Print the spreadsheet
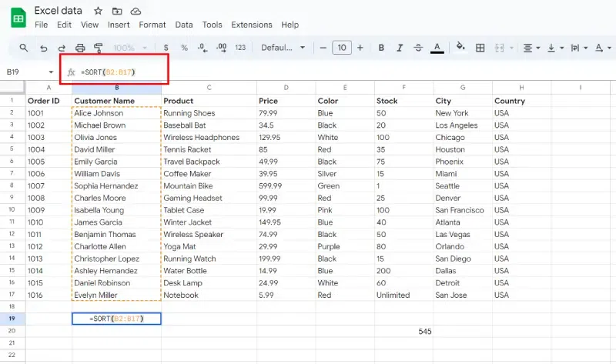This screenshot has height=364, width=616. pyautogui.click(x=80, y=48)
